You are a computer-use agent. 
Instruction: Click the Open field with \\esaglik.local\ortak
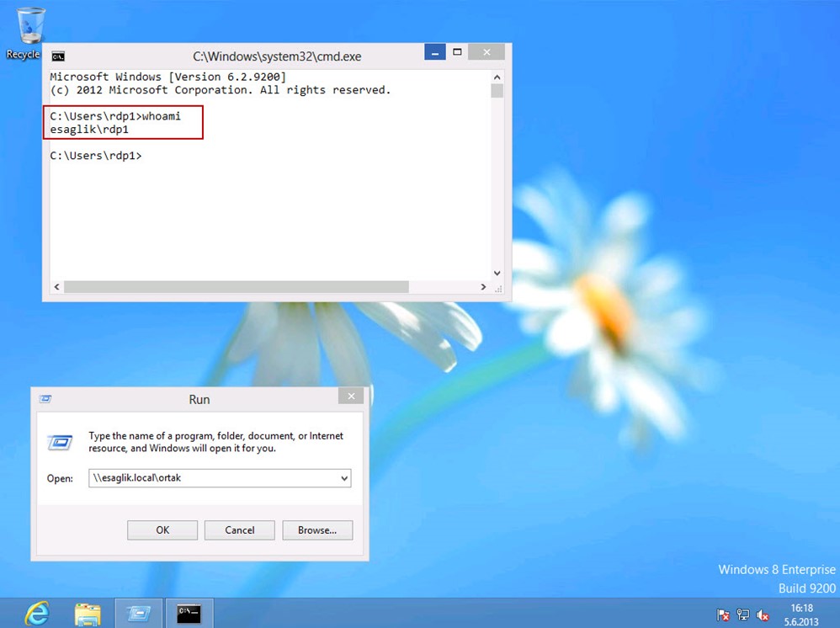tap(220, 478)
